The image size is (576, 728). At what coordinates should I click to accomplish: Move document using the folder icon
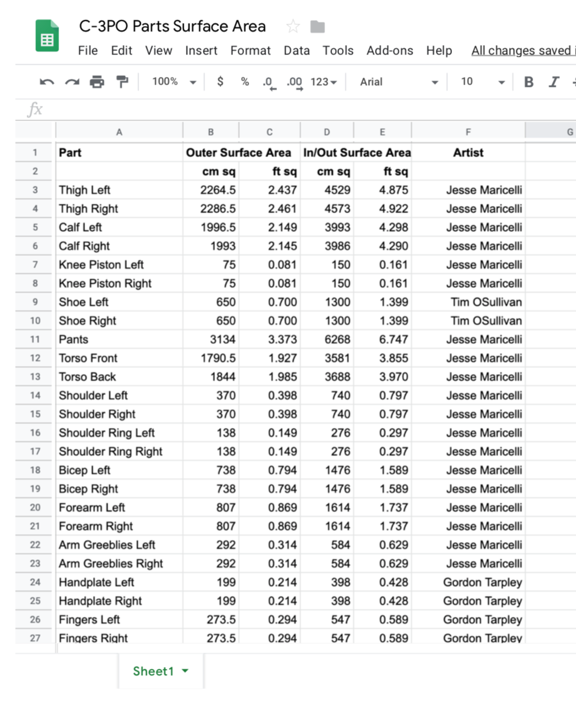tap(318, 27)
